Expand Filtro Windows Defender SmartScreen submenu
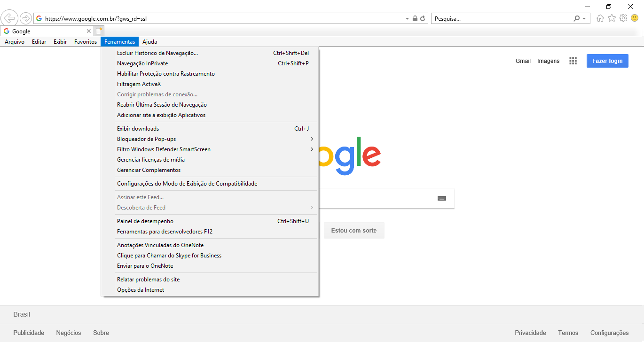This screenshot has width=644, height=342. pos(312,149)
